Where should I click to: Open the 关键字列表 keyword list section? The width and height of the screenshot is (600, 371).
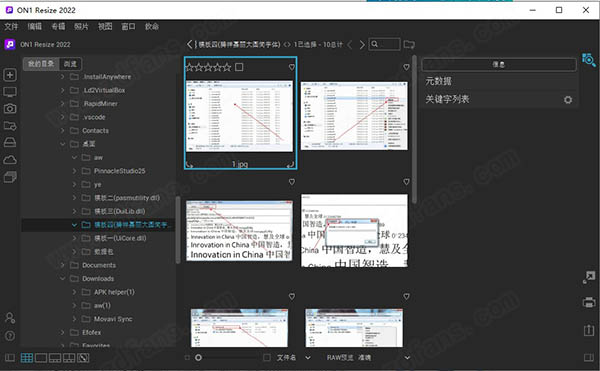(x=447, y=99)
